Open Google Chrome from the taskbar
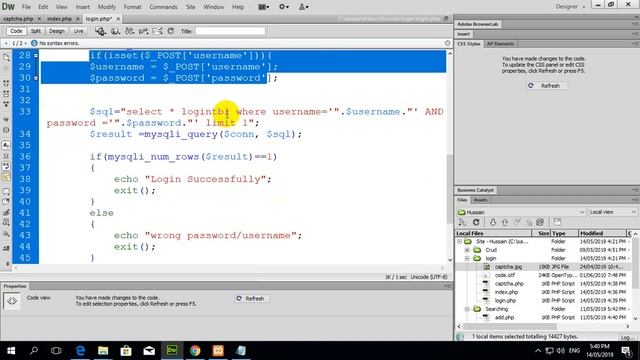Viewport: 640px width, 360px height. point(195,350)
